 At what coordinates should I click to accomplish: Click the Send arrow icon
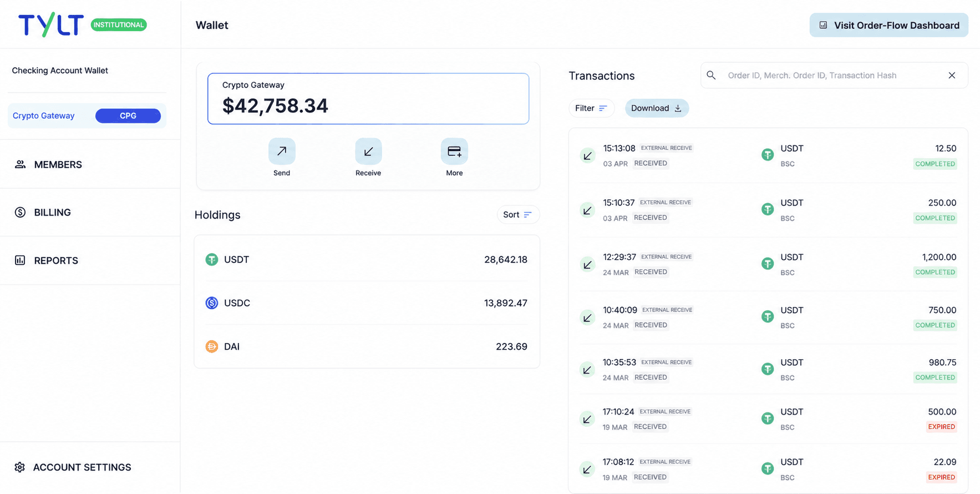(x=282, y=151)
